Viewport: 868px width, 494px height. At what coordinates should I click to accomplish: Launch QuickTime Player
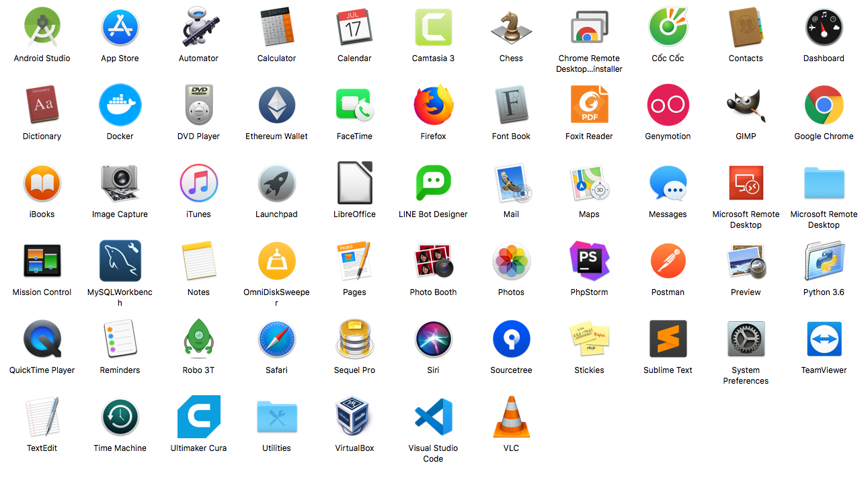click(42, 339)
